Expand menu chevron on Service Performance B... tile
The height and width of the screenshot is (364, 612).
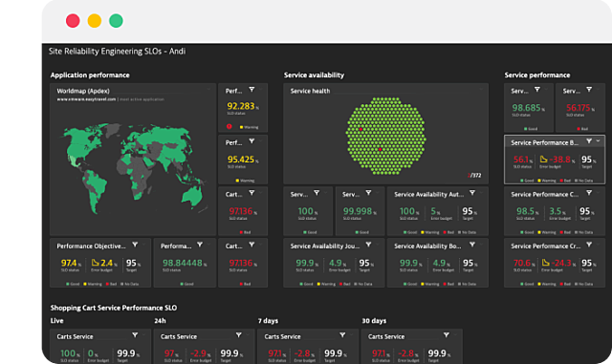coord(598,141)
